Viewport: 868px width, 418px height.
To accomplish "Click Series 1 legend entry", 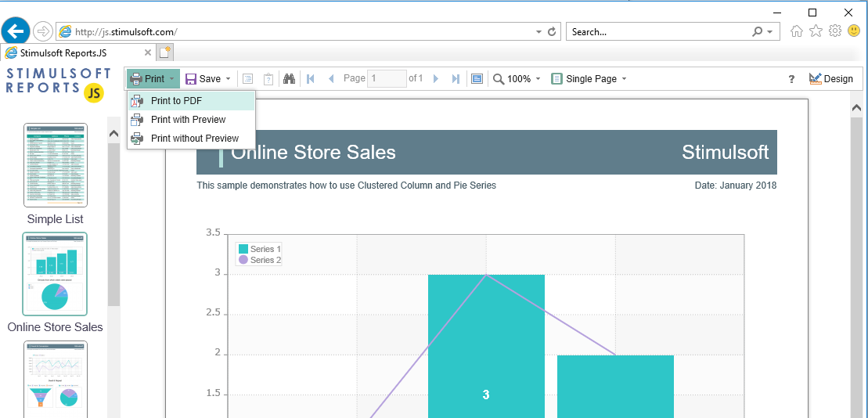I will point(260,249).
